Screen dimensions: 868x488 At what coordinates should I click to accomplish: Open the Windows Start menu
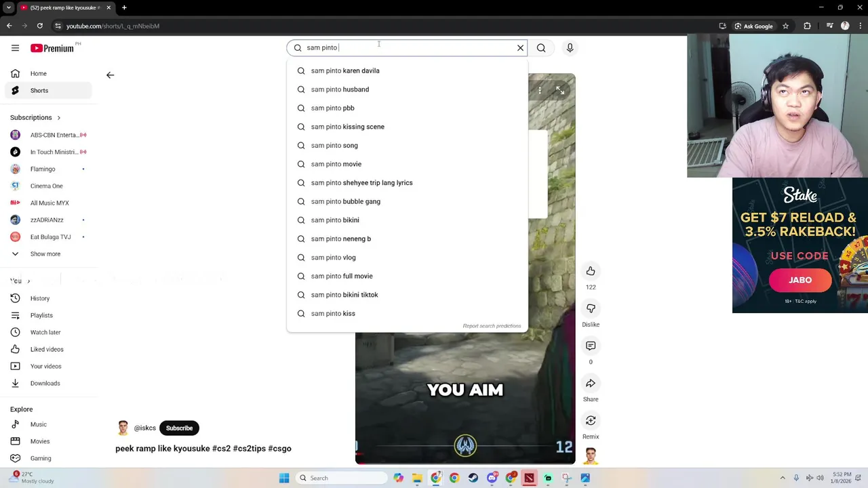pos(284,478)
